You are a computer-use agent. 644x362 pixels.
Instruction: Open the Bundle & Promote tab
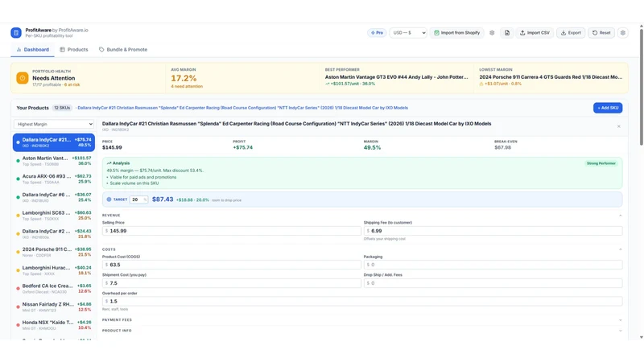coord(123,50)
